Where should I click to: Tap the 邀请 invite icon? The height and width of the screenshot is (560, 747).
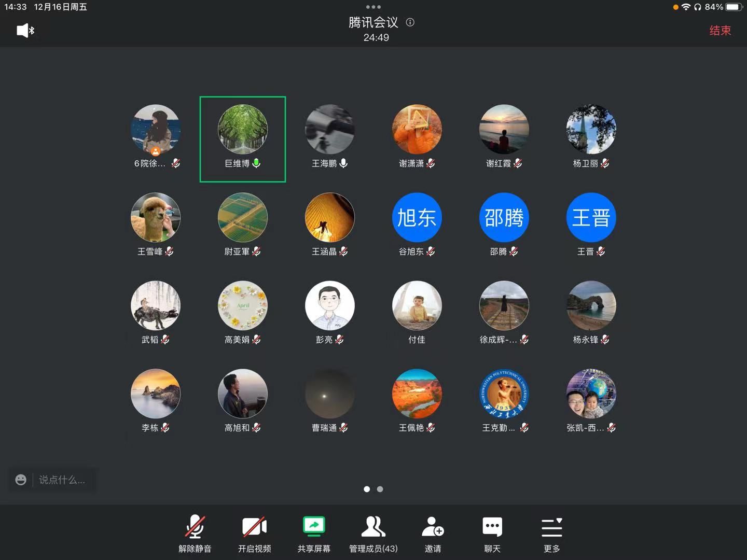433,527
